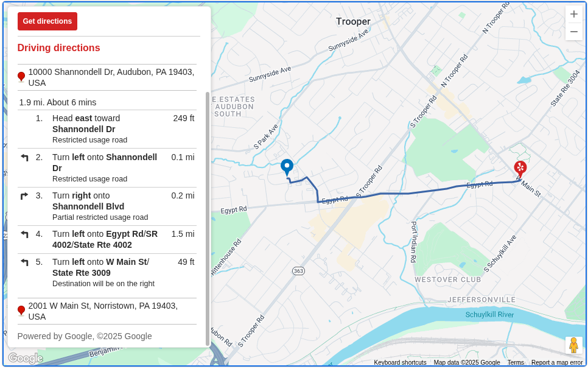Image resolution: width=588 pixels, height=369 pixels.
Task: Open the Terms link
Action: (516, 362)
